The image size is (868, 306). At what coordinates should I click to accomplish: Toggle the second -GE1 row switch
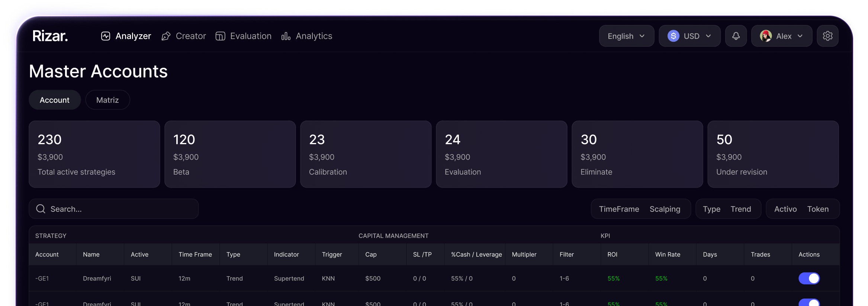coord(809,303)
